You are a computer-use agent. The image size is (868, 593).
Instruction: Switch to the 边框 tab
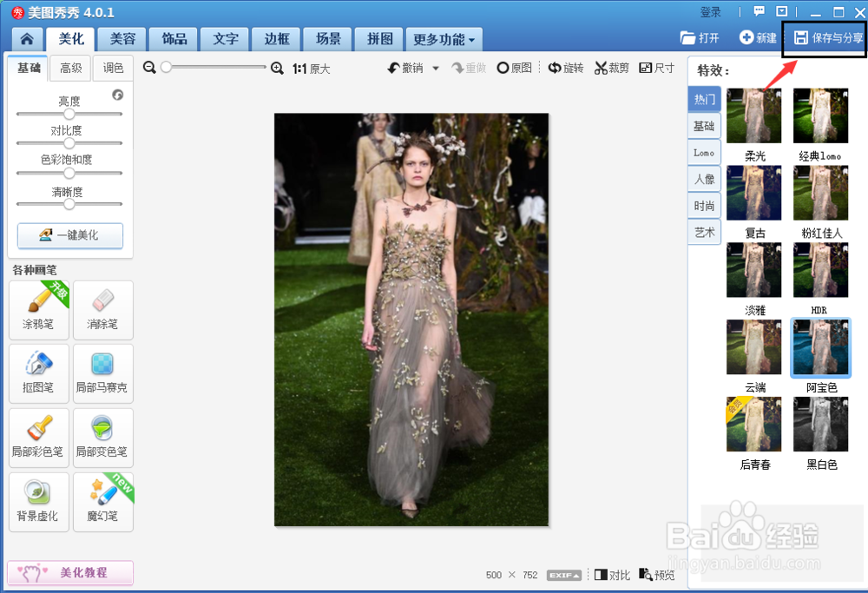[277, 39]
